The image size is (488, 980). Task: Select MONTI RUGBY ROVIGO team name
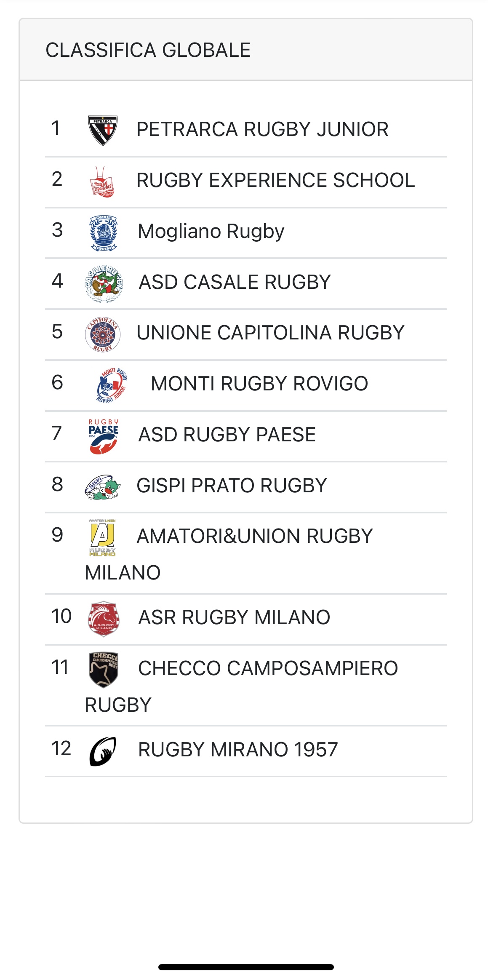(259, 384)
